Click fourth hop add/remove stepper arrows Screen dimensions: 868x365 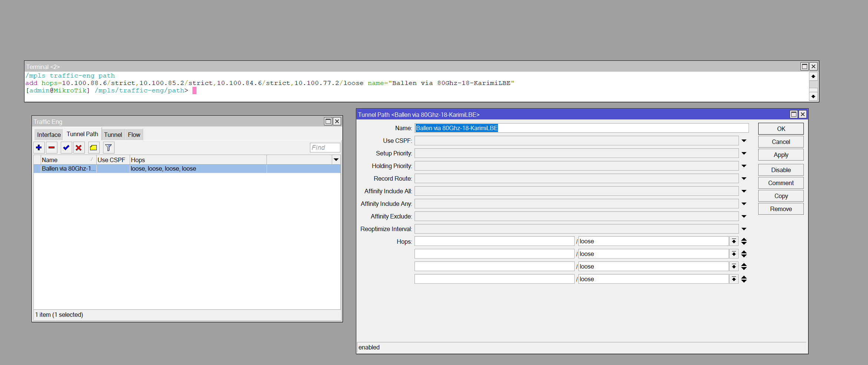pyautogui.click(x=744, y=279)
